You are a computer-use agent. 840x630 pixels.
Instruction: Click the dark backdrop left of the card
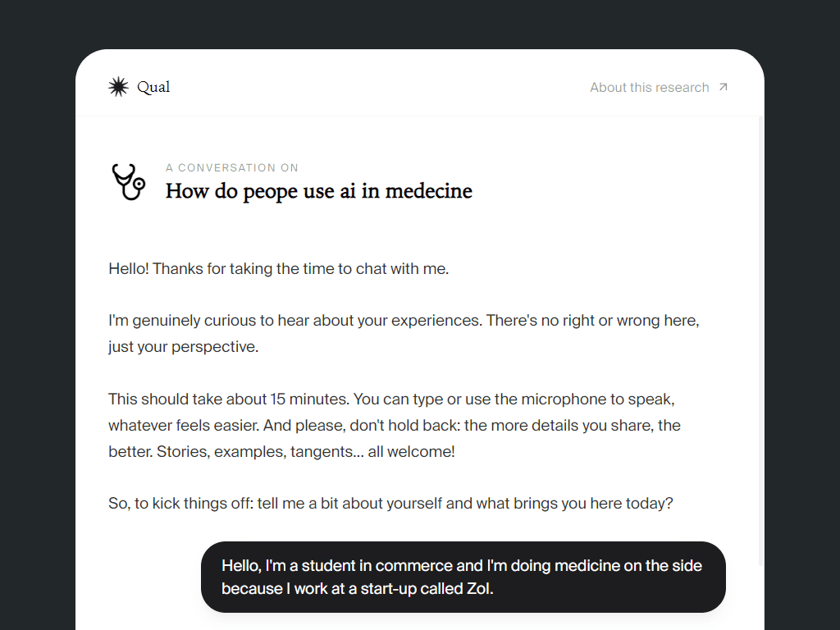(37, 328)
